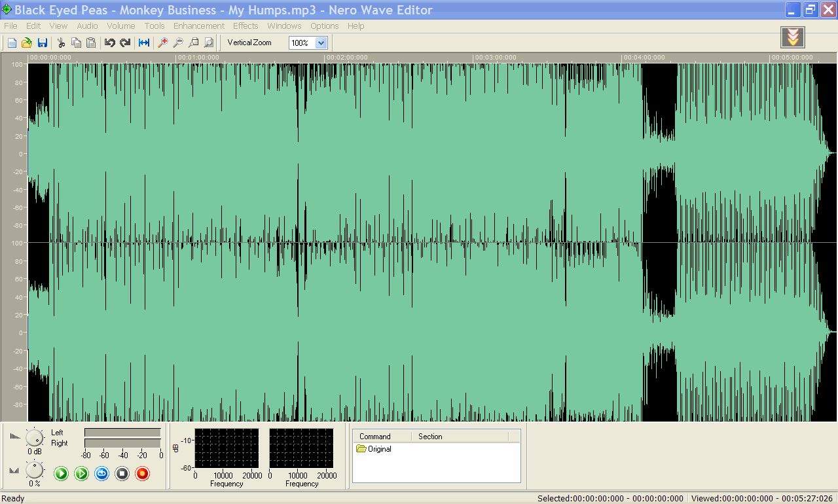
Task: Toggle looped playback with the blue button
Action: (x=101, y=473)
